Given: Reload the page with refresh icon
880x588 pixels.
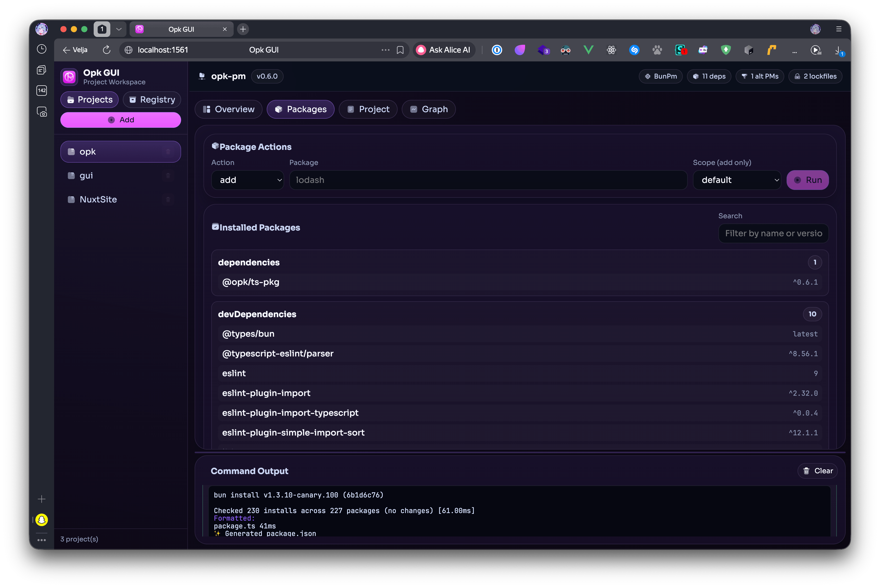Looking at the screenshot, I should (x=106, y=50).
